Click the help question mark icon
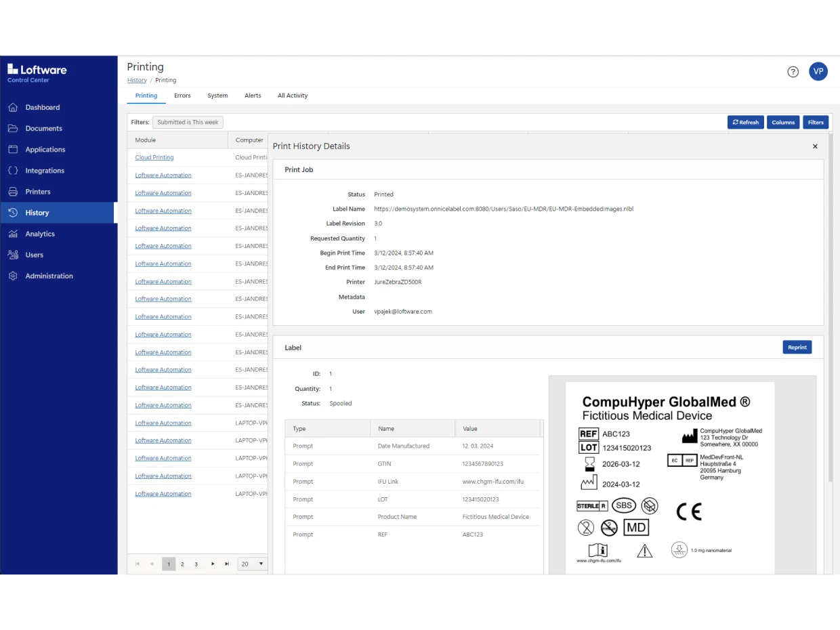840x630 pixels. [x=793, y=72]
